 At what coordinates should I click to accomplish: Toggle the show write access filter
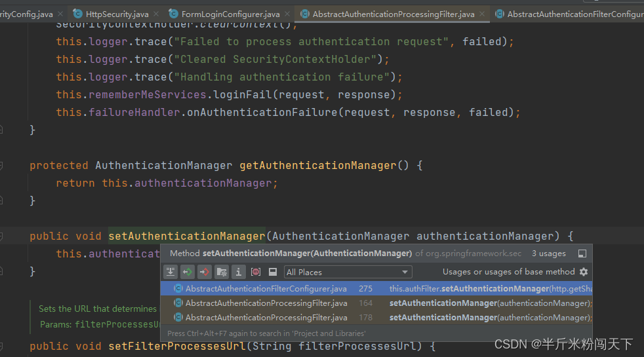[x=205, y=272]
